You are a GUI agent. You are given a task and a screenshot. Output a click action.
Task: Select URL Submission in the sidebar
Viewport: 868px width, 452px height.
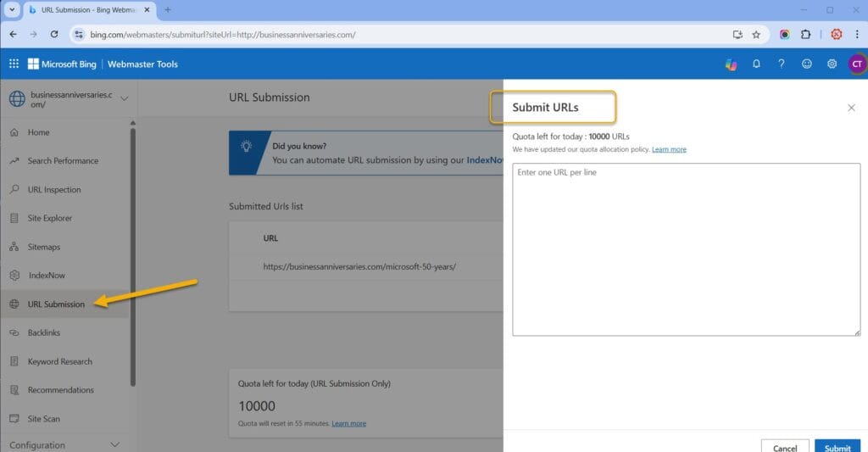pyautogui.click(x=56, y=304)
